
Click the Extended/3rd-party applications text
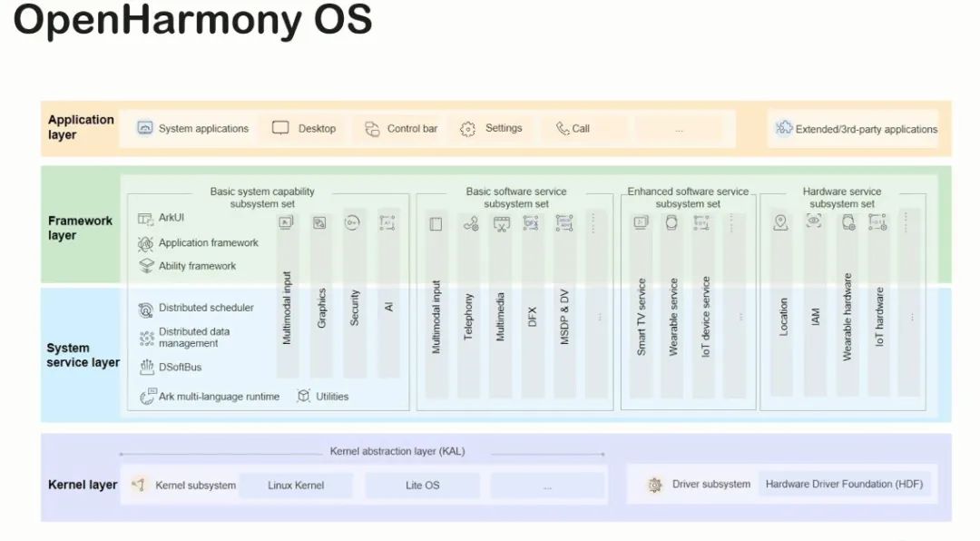(x=867, y=130)
